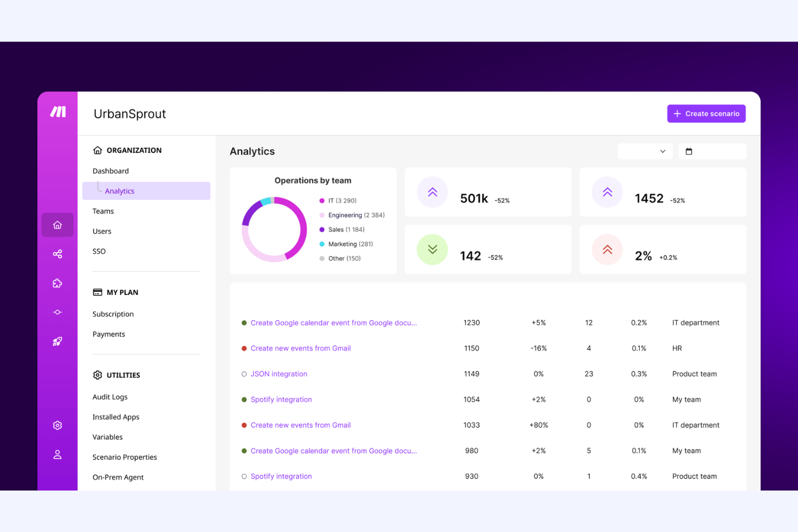Click the downward double-chevron on the 142 card
Viewport: 798px width, 532px height.
click(x=432, y=249)
